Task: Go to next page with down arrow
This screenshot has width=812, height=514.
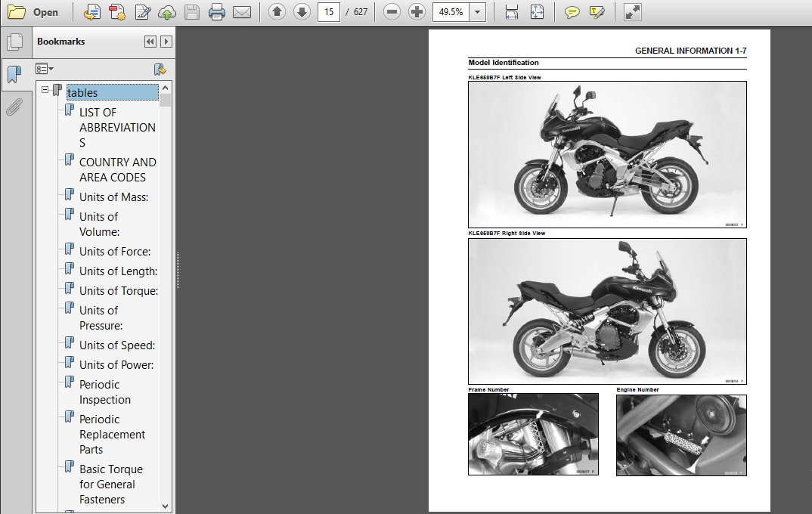Action: [x=302, y=12]
